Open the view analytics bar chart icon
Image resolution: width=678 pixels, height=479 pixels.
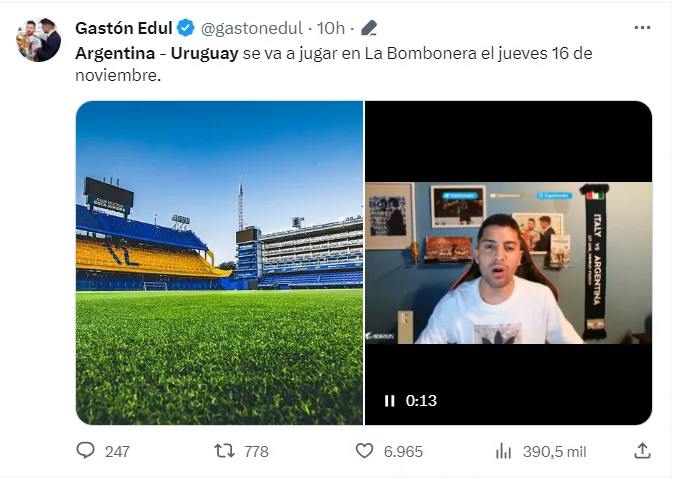coord(504,451)
